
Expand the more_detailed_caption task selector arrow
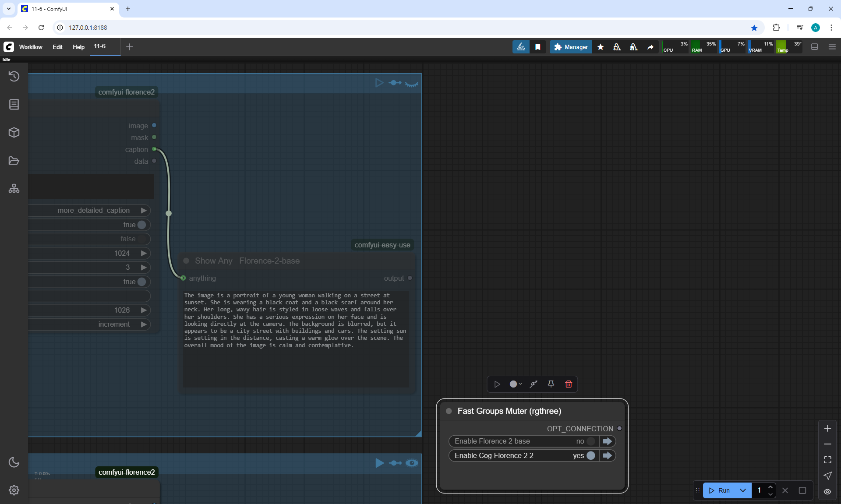click(x=144, y=211)
